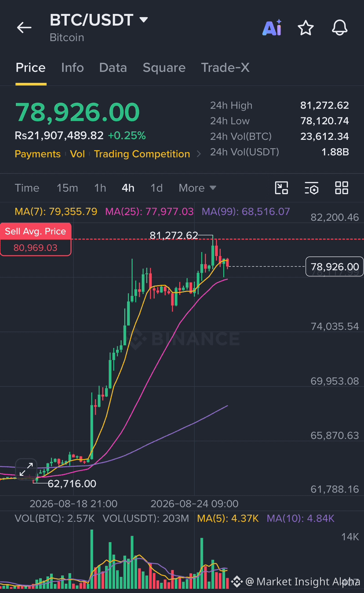Tap the 24h Vol(USDT) value 1.88B
364x593 pixels.
tap(335, 152)
